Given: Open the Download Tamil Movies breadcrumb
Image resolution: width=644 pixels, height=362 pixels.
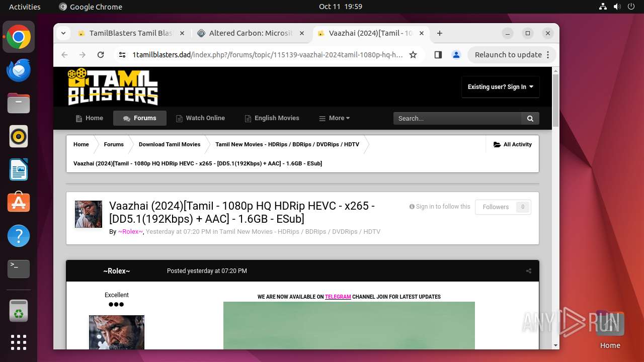Looking at the screenshot, I should coord(170,144).
